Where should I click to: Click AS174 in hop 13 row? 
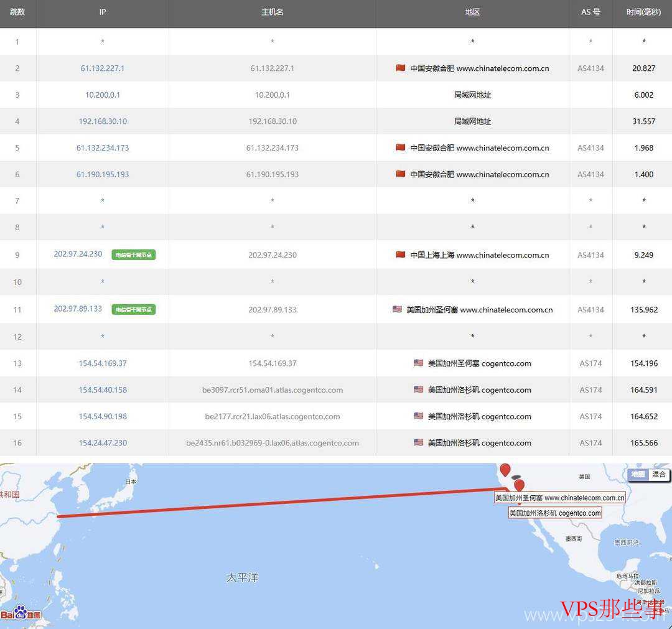pyautogui.click(x=590, y=363)
